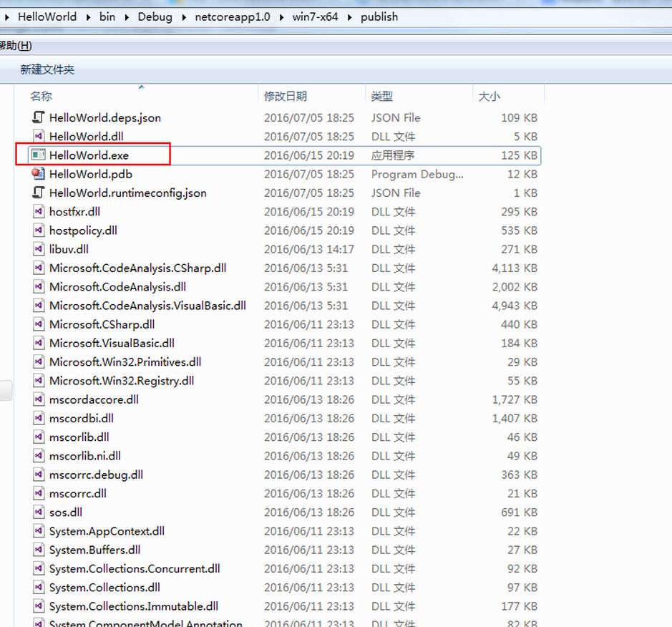Click the sos.dll file icon
672x627 pixels.
tap(39, 512)
